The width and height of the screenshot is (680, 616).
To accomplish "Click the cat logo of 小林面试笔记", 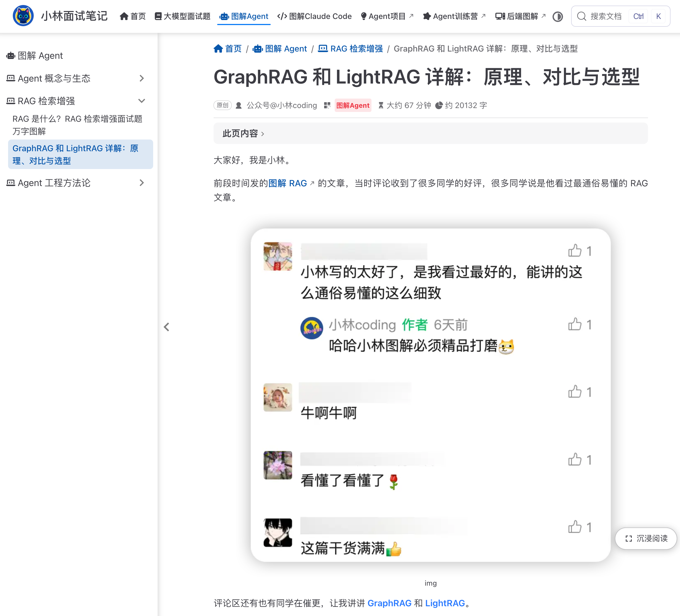I will (23, 16).
